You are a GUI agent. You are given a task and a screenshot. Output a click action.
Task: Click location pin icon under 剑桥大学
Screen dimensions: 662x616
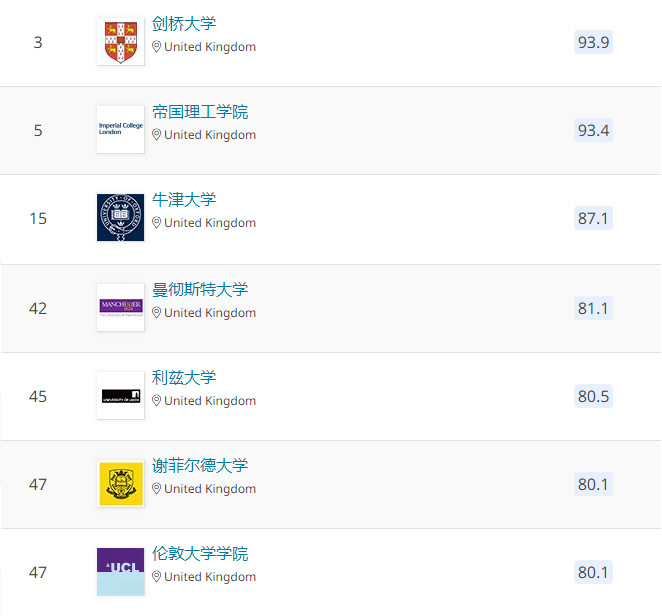point(157,47)
